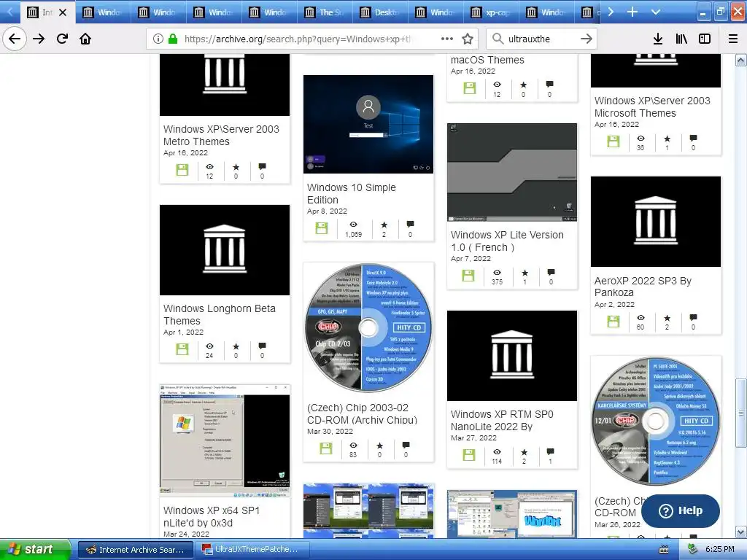Switch to the Windo tab right of Deskt
The height and width of the screenshot is (560, 747).
click(435, 12)
